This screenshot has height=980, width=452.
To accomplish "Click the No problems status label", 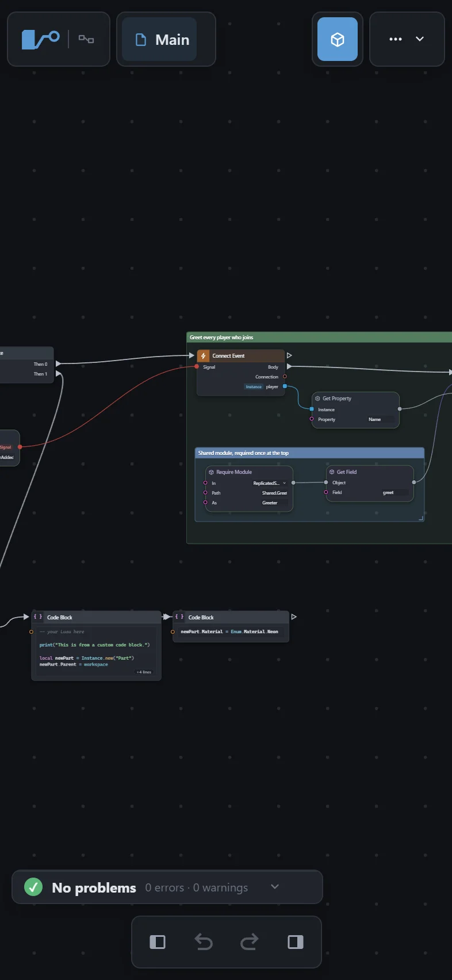I will (x=94, y=887).
